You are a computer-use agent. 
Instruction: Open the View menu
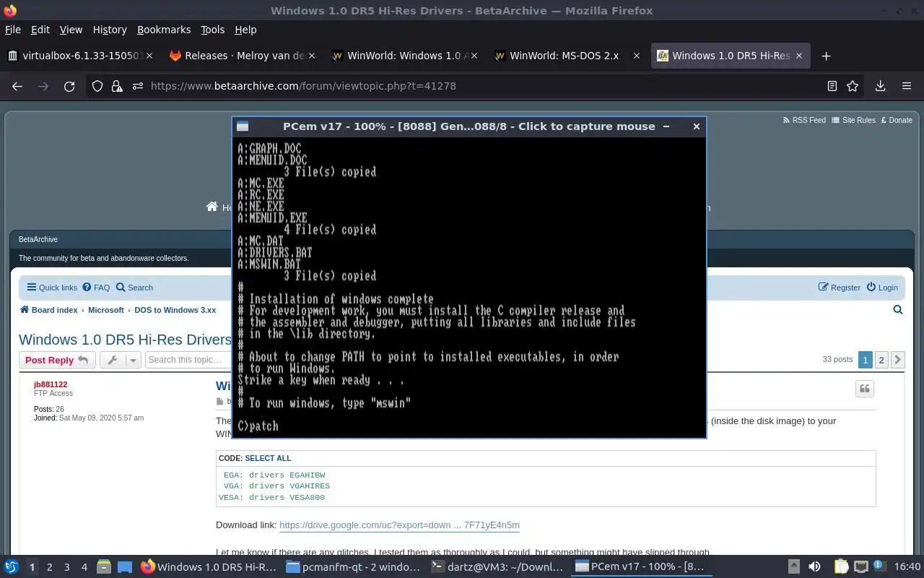pos(71,30)
